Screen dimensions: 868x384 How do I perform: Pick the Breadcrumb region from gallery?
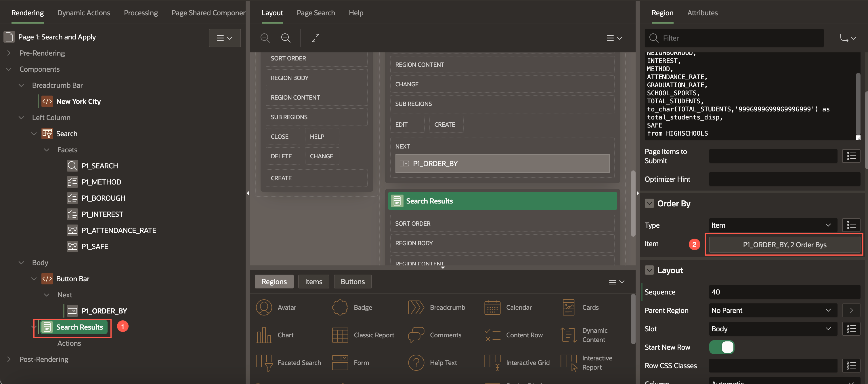point(436,307)
